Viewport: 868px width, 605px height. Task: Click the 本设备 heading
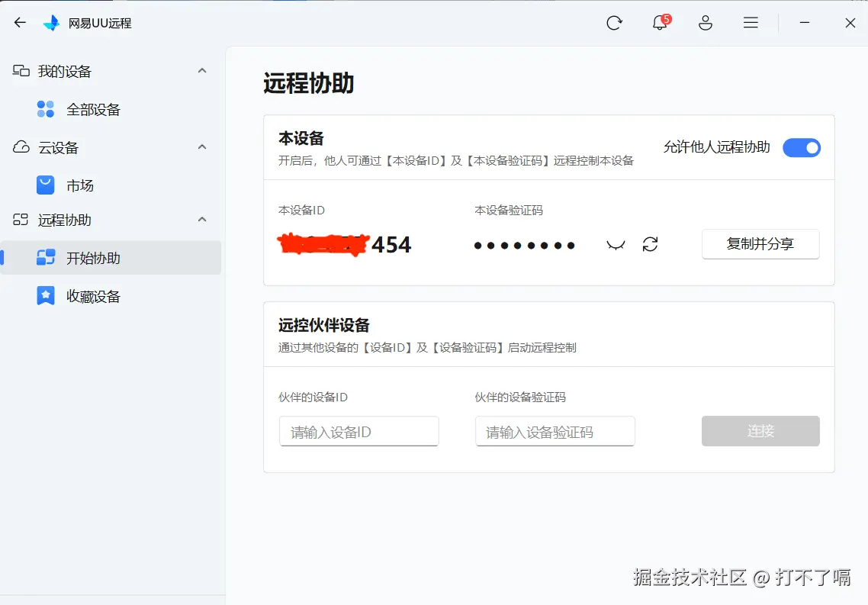[301, 138]
